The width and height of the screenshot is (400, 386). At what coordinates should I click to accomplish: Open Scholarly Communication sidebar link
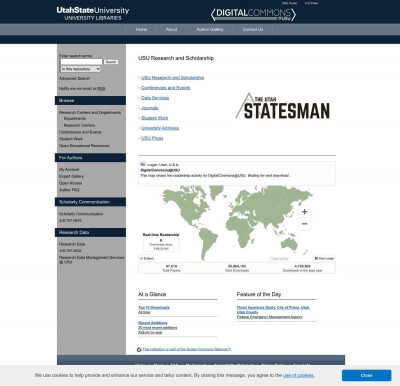pyautogui.click(x=81, y=214)
